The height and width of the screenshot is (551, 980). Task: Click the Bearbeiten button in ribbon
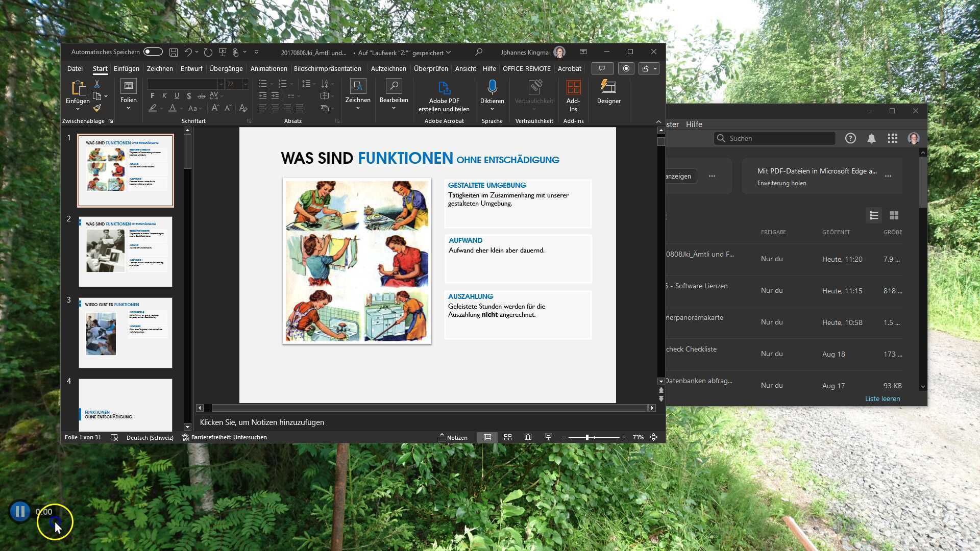(394, 94)
